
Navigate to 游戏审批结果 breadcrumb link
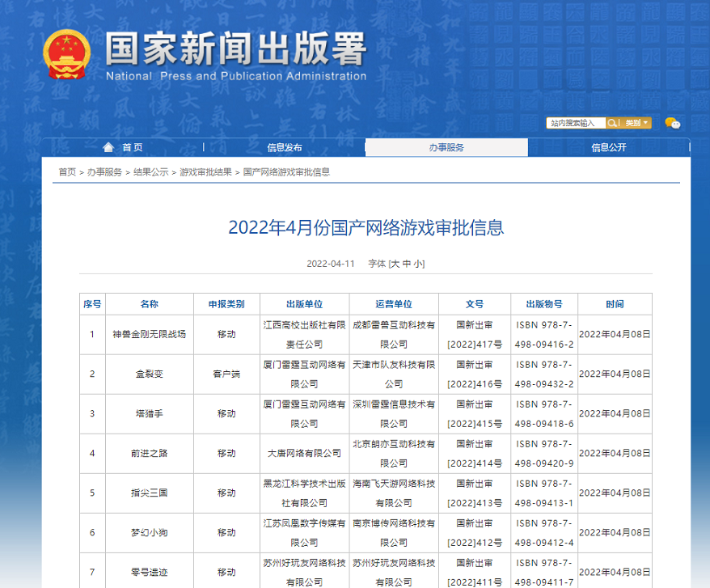click(205, 172)
